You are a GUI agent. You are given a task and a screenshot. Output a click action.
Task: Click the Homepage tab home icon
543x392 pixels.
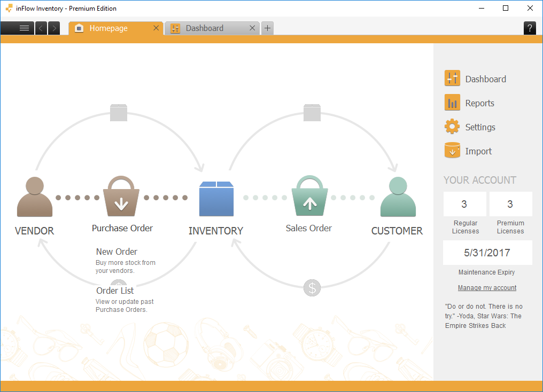pyautogui.click(x=79, y=28)
